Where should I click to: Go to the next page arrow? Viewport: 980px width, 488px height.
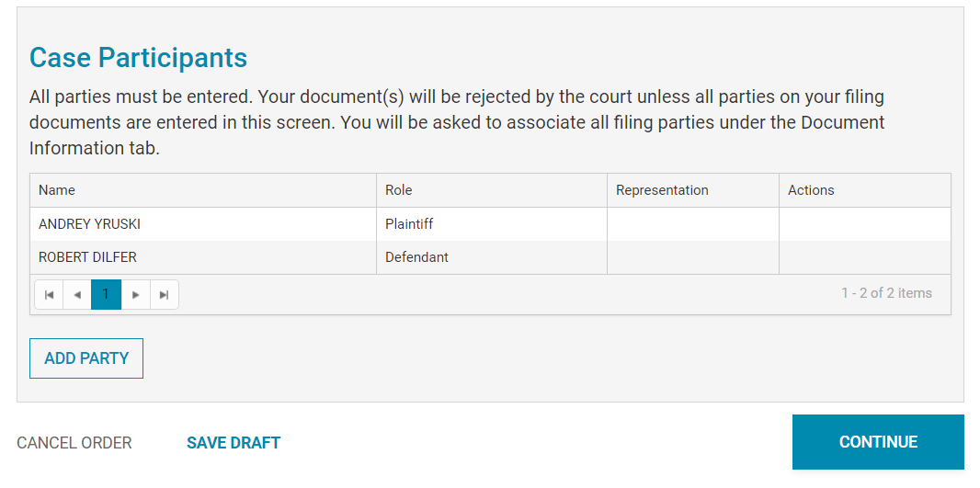(136, 295)
